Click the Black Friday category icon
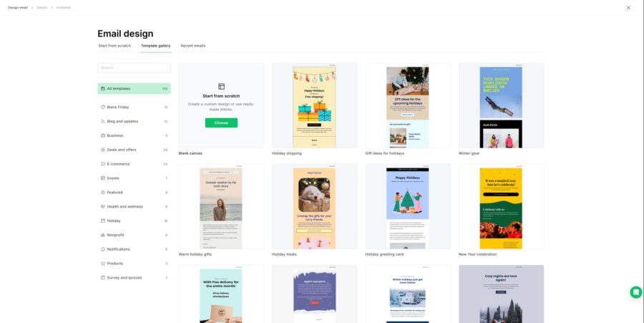Viewport: 644px width, 323px height. coord(102,107)
